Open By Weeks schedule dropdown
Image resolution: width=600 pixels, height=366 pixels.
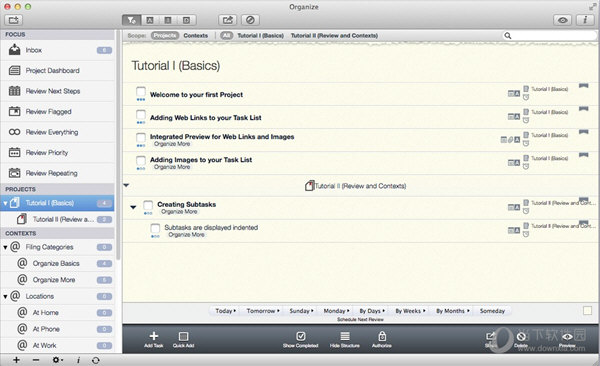(410, 311)
